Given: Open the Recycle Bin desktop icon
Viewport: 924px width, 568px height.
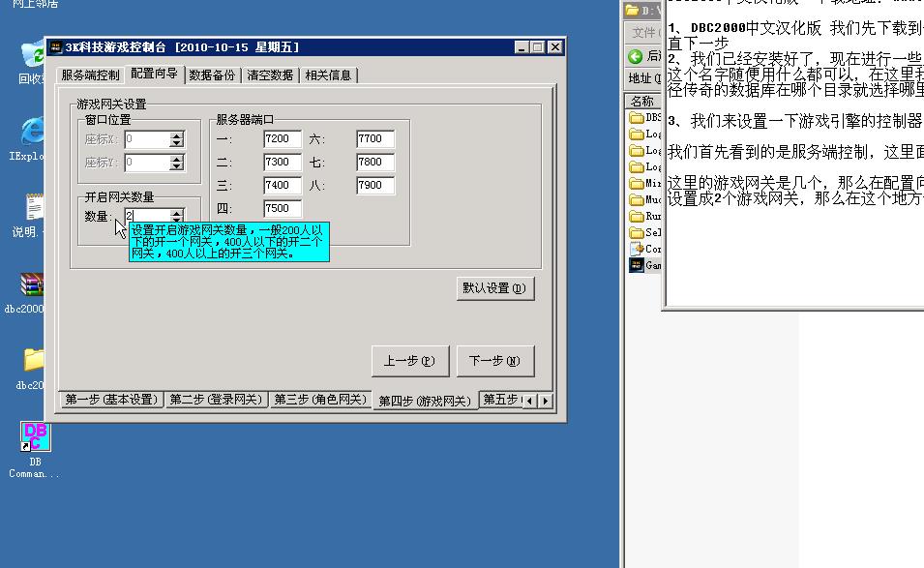Looking at the screenshot, I should (32, 53).
